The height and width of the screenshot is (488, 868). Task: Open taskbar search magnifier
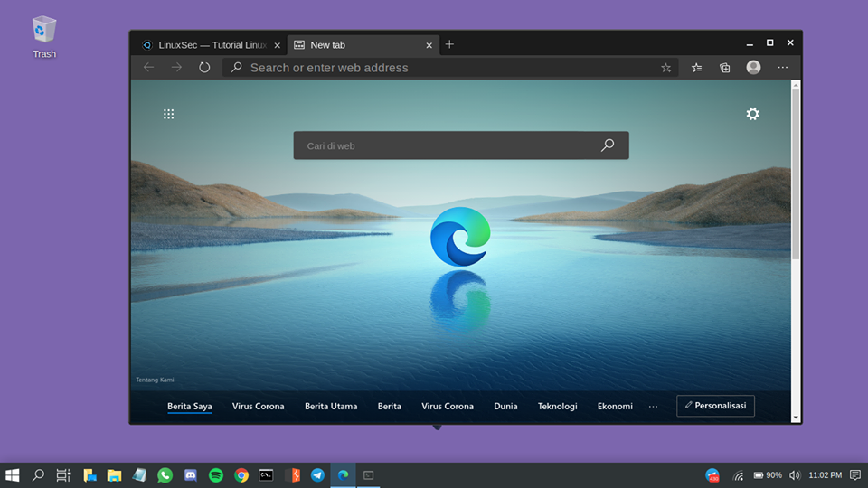(x=38, y=475)
